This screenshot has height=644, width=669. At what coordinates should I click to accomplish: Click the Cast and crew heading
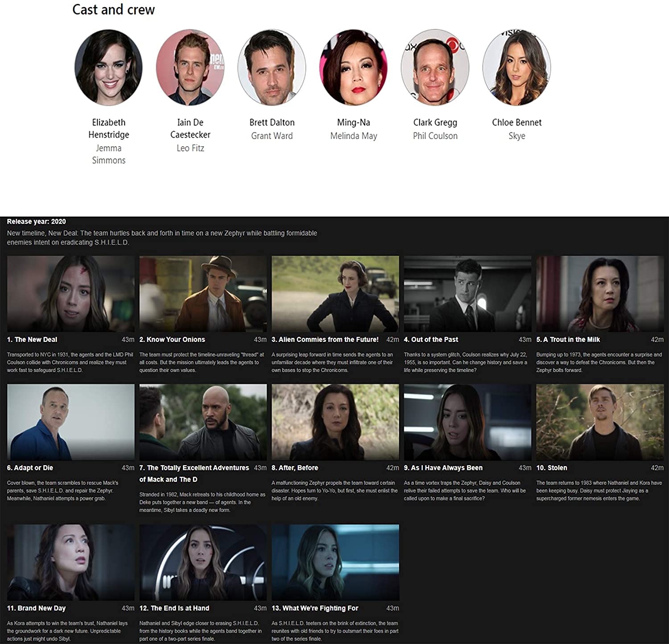(x=113, y=9)
